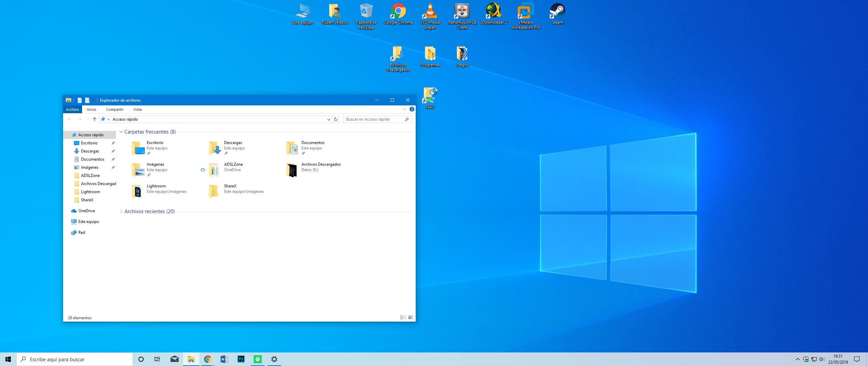
Task: Switch to details view in status bar
Action: tap(403, 318)
